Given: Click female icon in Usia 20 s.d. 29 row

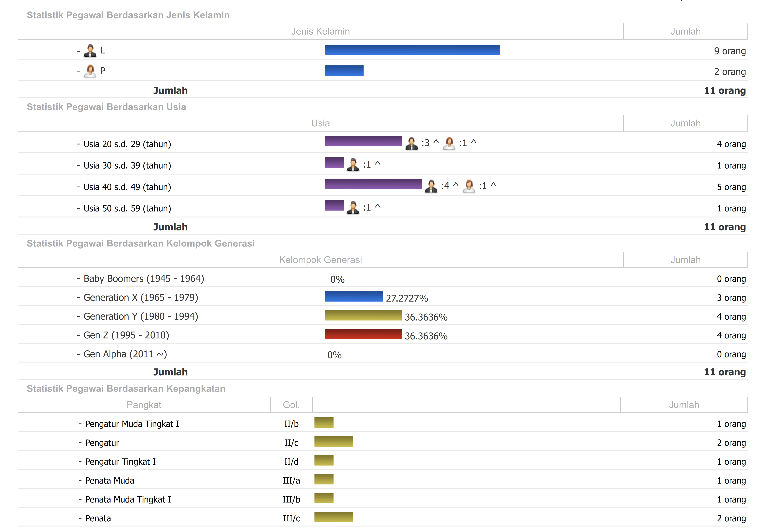Looking at the screenshot, I should coord(449,143).
